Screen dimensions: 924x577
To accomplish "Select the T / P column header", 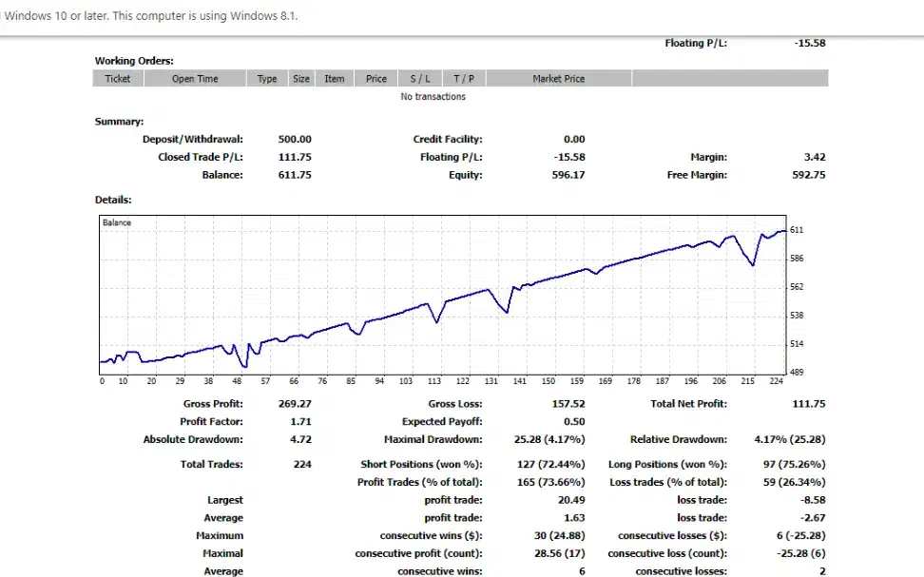I will (x=463, y=79).
